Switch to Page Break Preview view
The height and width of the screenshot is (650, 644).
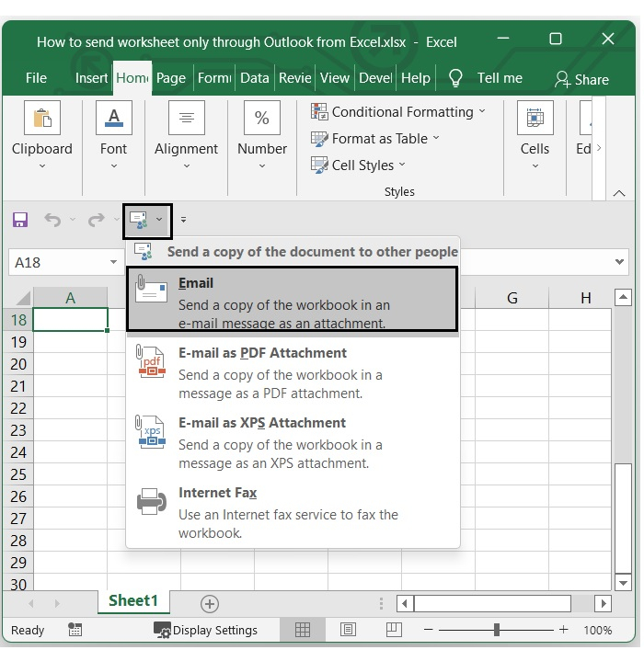pyautogui.click(x=394, y=630)
